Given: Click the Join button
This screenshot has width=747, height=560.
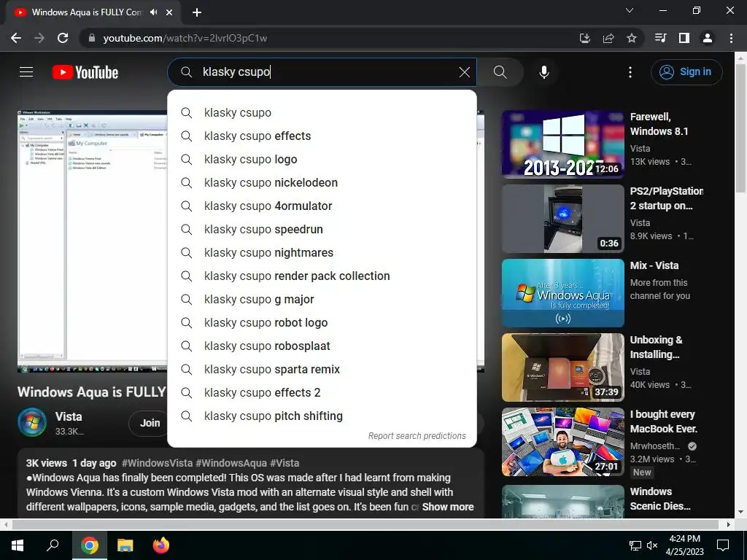Looking at the screenshot, I should coord(150,423).
